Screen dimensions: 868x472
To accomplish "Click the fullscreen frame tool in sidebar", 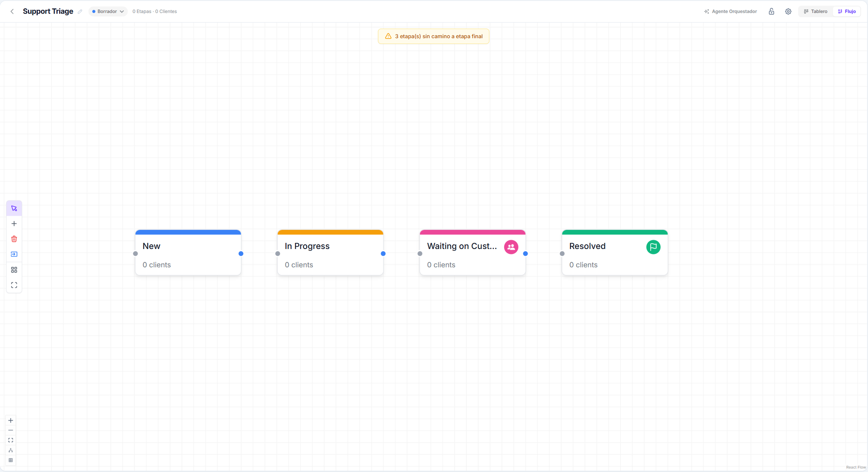I will [x=14, y=285].
